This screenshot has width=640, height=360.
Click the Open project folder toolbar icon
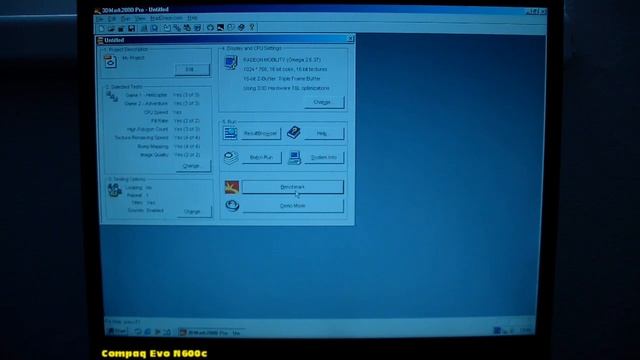coord(111,28)
